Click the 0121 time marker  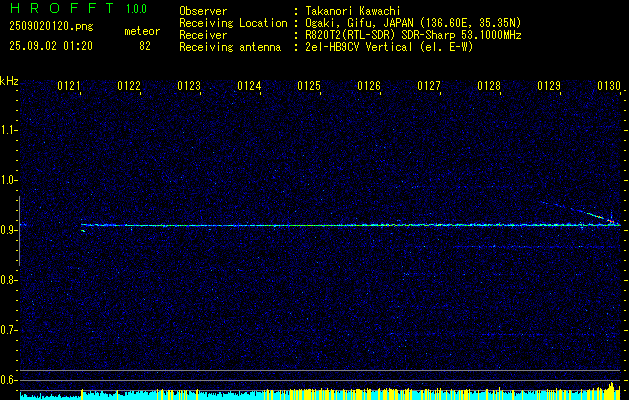69,85
